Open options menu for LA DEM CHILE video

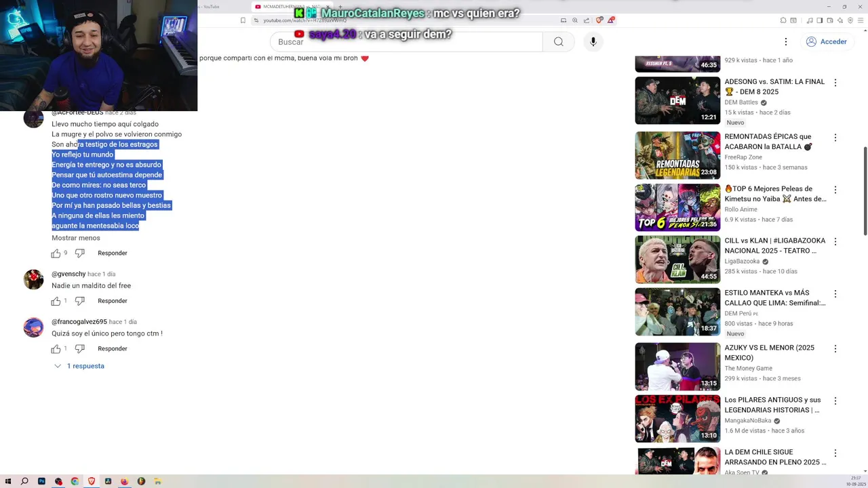click(x=835, y=453)
